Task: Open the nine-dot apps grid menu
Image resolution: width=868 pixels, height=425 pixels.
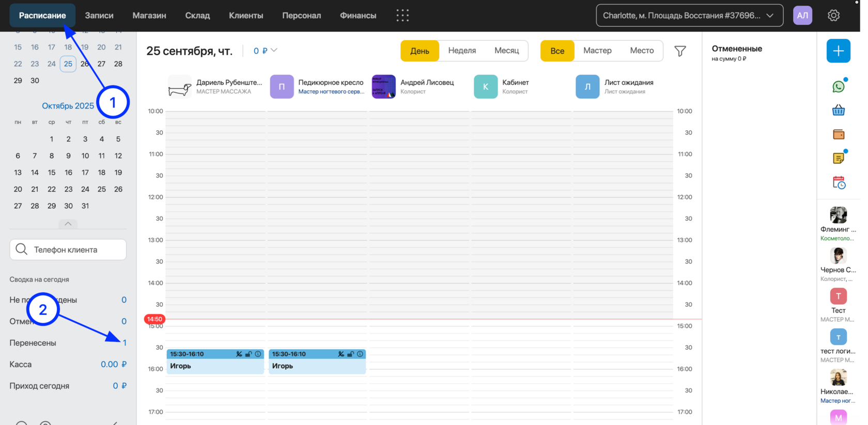Action: tap(402, 15)
